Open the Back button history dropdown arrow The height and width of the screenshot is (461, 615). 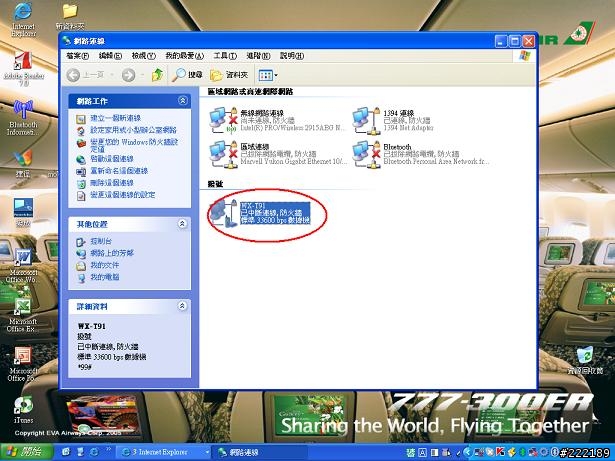pos(112,75)
